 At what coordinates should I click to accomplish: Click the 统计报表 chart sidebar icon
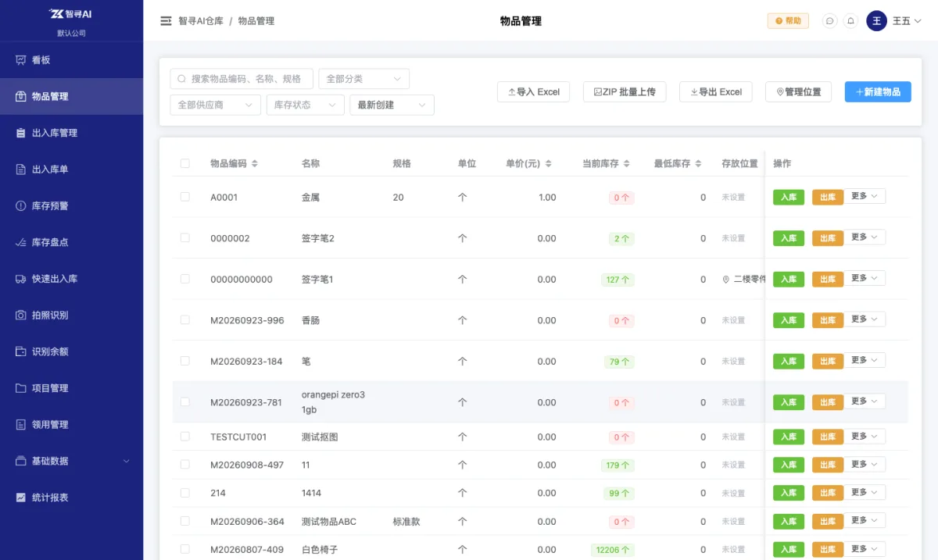21,498
